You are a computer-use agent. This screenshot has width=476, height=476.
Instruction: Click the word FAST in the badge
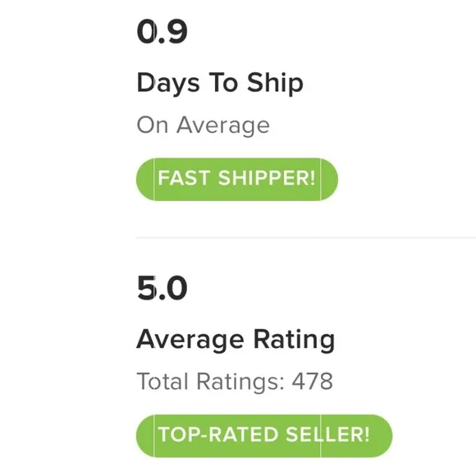tap(184, 178)
